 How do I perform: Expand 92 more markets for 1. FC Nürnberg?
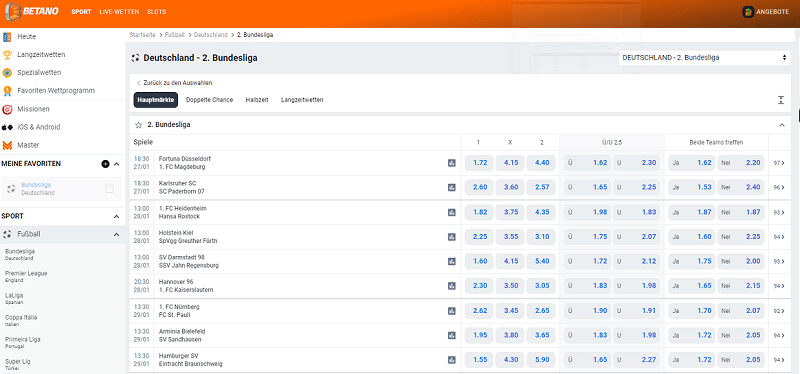click(x=779, y=311)
